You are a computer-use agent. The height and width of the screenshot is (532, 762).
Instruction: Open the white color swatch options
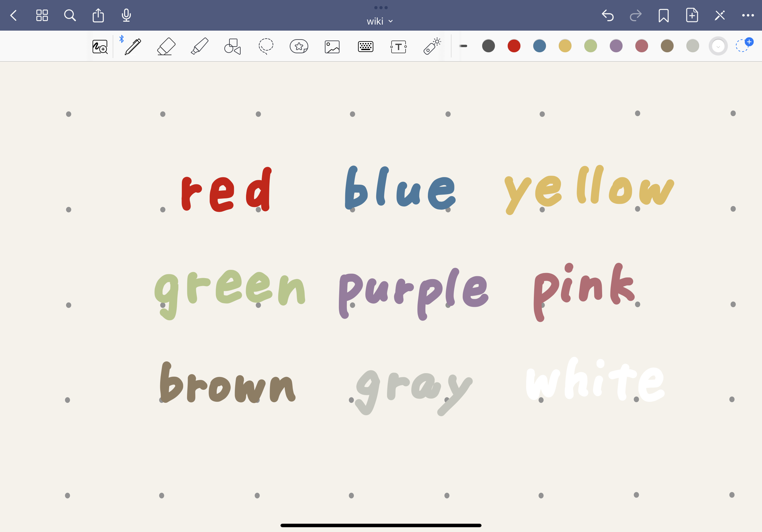click(x=718, y=46)
